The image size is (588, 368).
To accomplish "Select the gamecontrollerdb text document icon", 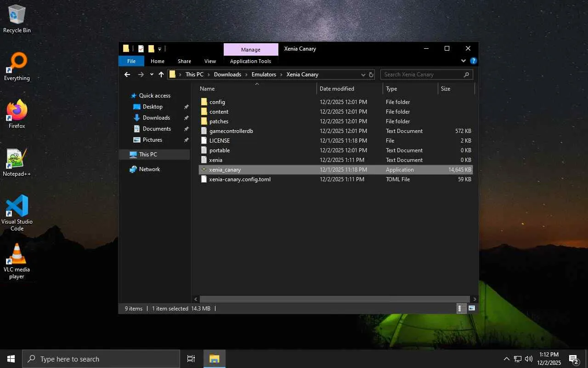I will click(204, 131).
